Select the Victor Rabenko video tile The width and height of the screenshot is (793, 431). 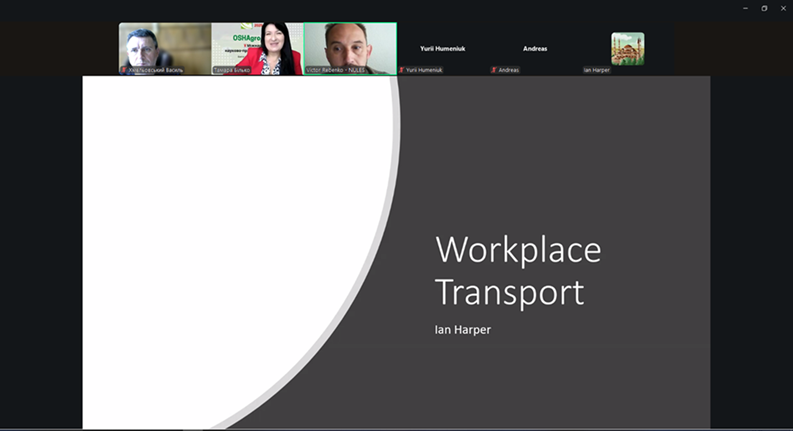pos(350,49)
